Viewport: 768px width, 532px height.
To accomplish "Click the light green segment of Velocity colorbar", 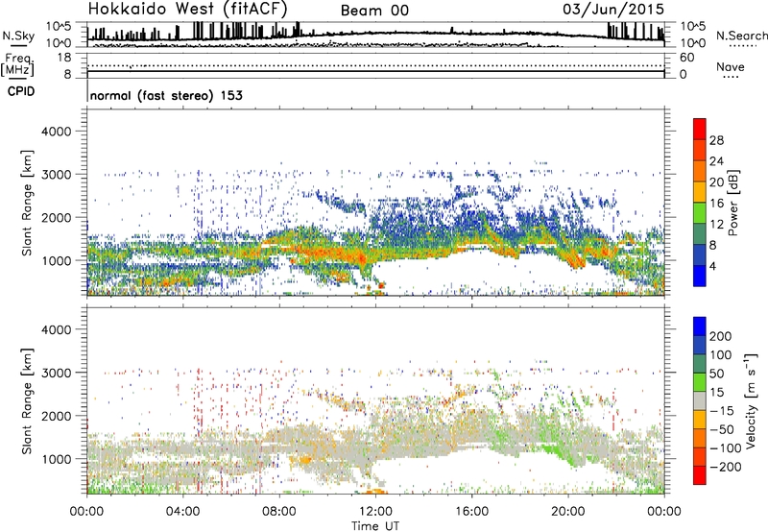I will pyautogui.click(x=700, y=382).
